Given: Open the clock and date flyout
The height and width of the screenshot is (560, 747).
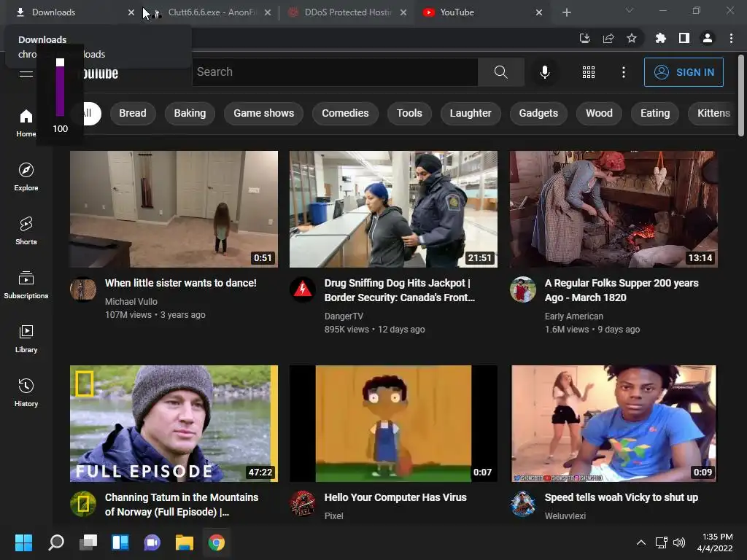Looking at the screenshot, I should coord(715,542).
